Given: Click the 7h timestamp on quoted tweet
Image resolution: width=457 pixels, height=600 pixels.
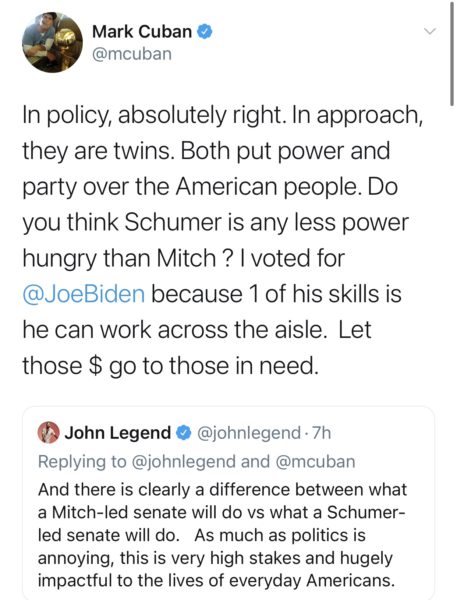Looking at the screenshot, I should (322, 433).
